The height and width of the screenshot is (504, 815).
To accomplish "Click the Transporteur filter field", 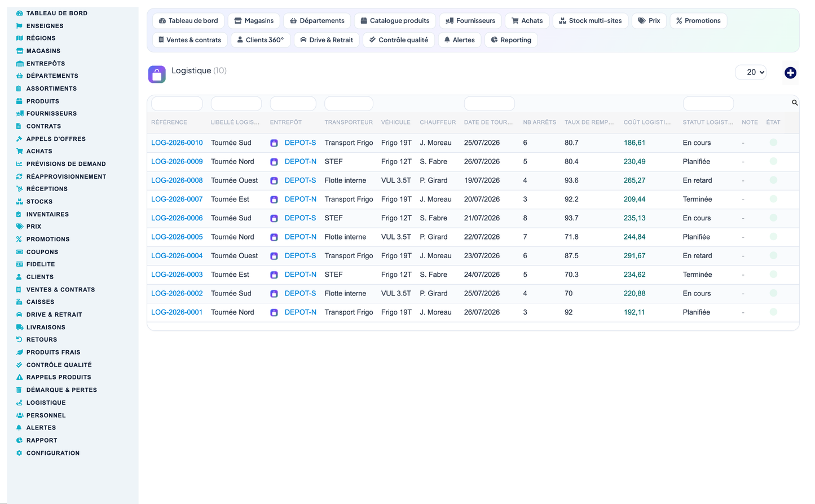I will click(x=349, y=104).
